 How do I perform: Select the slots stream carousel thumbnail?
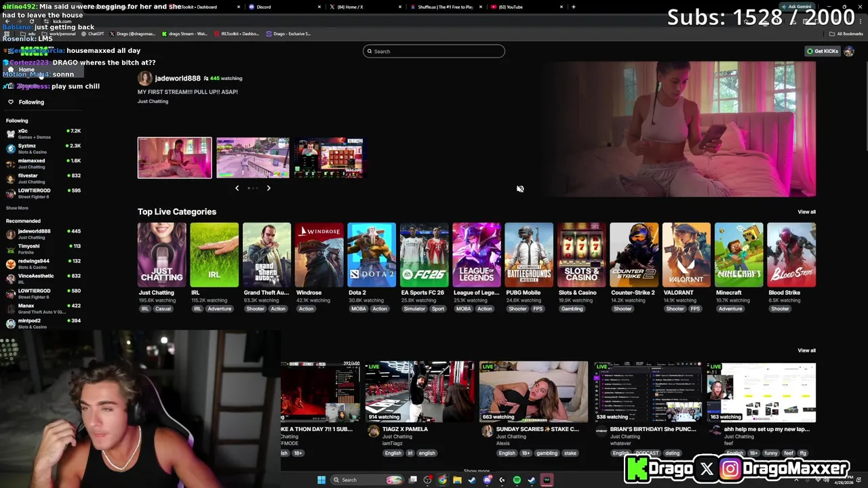point(329,158)
